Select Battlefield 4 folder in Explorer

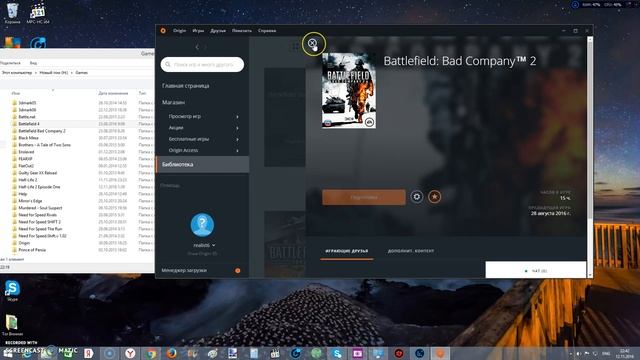pyautogui.click(x=29, y=124)
